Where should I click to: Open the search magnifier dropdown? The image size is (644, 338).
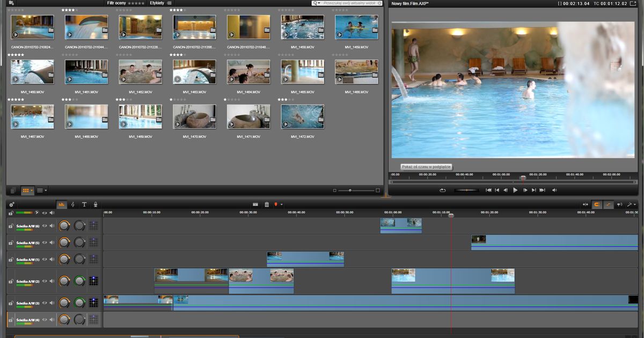pyautogui.click(x=317, y=3)
